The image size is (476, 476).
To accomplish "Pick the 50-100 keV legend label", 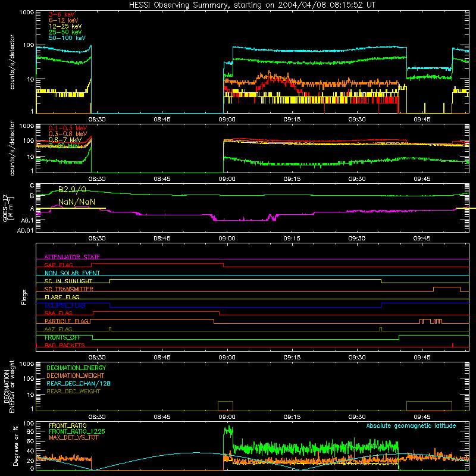I will coord(67,38).
